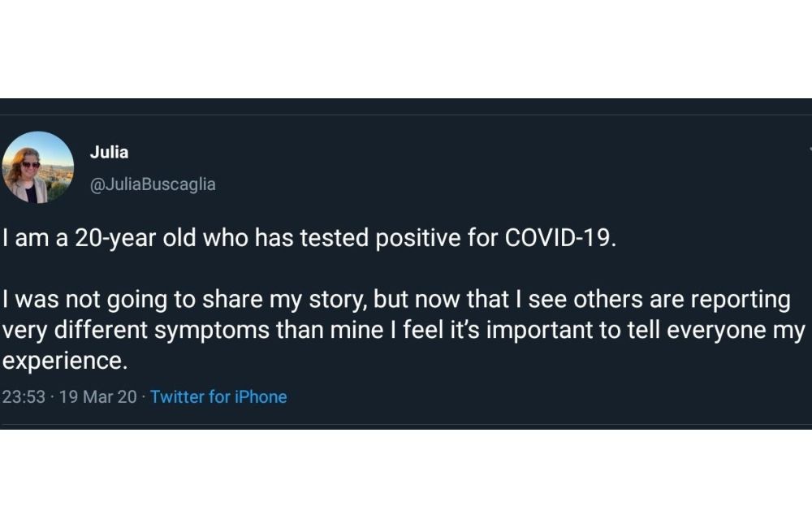812x528 pixels.
Task: Click the 23:53 tweet timestamp
Action: tap(24, 397)
